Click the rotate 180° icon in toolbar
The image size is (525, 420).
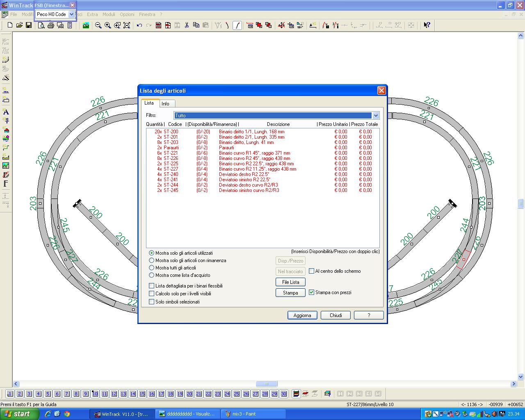point(300,25)
